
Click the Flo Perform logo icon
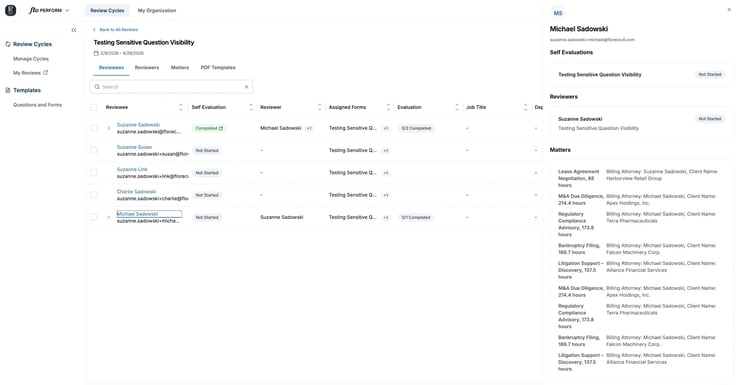tap(10, 10)
